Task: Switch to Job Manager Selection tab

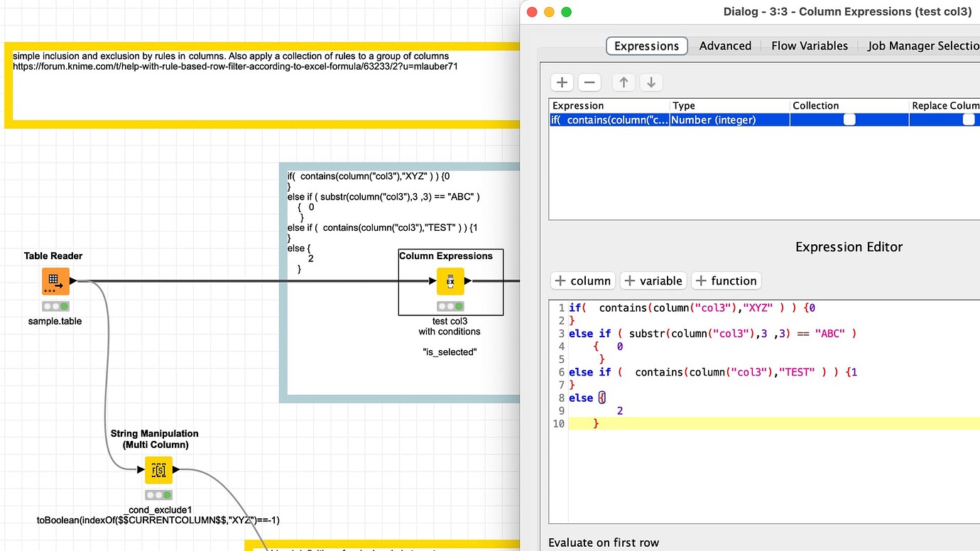Action: [x=923, y=45]
